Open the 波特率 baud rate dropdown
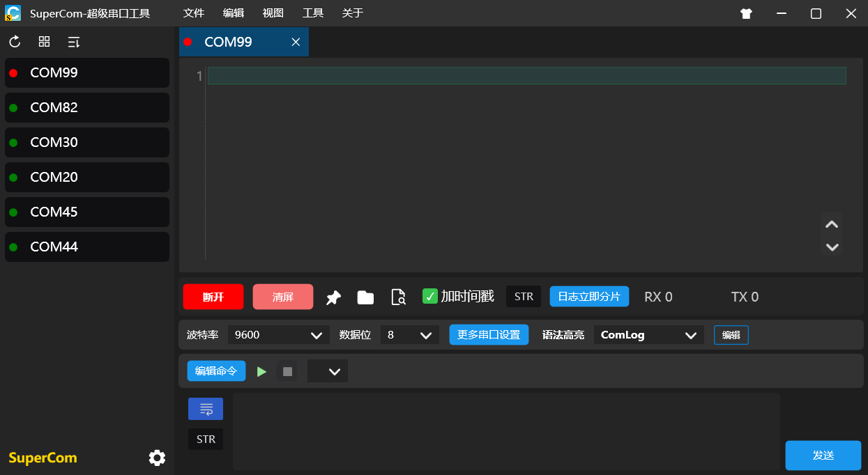The height and width of the screenshot is (475, 868). coord(279,335)
